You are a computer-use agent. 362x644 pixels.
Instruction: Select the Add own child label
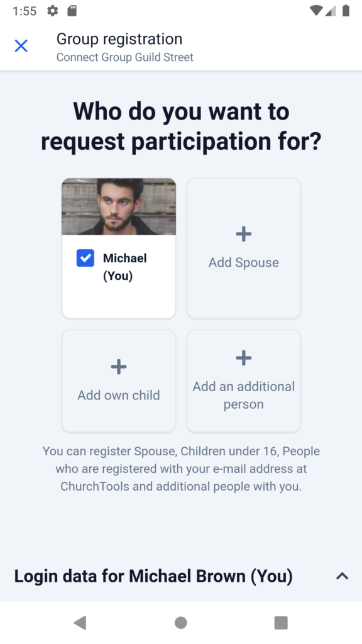[119, 395]
